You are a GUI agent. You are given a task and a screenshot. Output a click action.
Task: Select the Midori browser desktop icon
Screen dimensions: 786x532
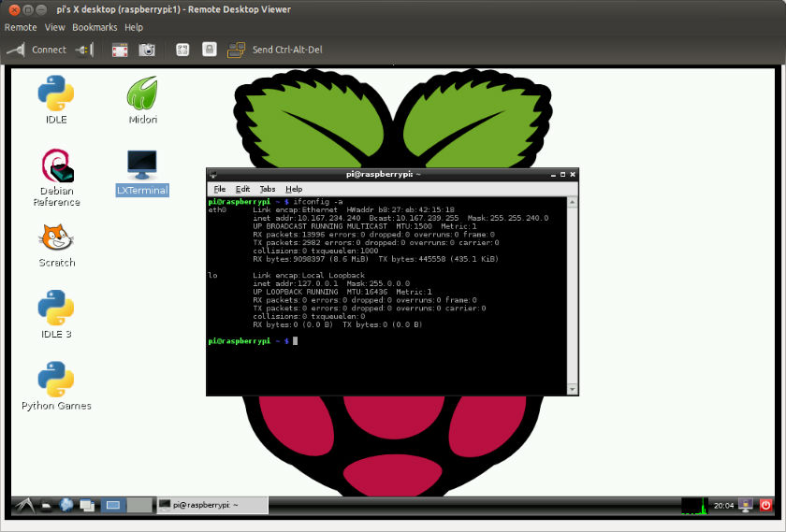142,100
